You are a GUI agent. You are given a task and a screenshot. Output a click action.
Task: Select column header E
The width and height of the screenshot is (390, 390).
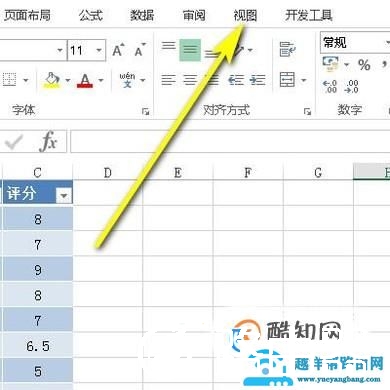coord(178,172)
